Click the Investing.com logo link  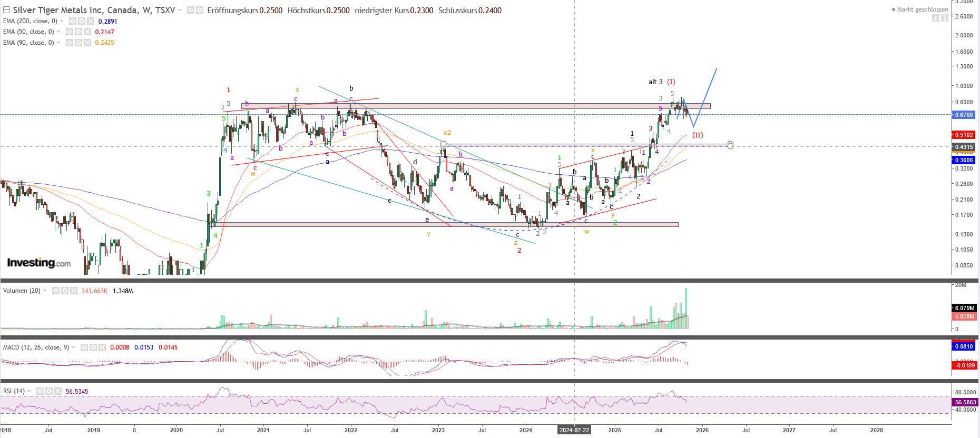38,263
